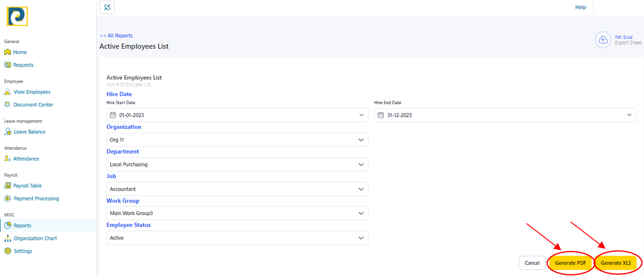
Task: Go to Attendance in the sidebar
Action: tap(26, 159)
